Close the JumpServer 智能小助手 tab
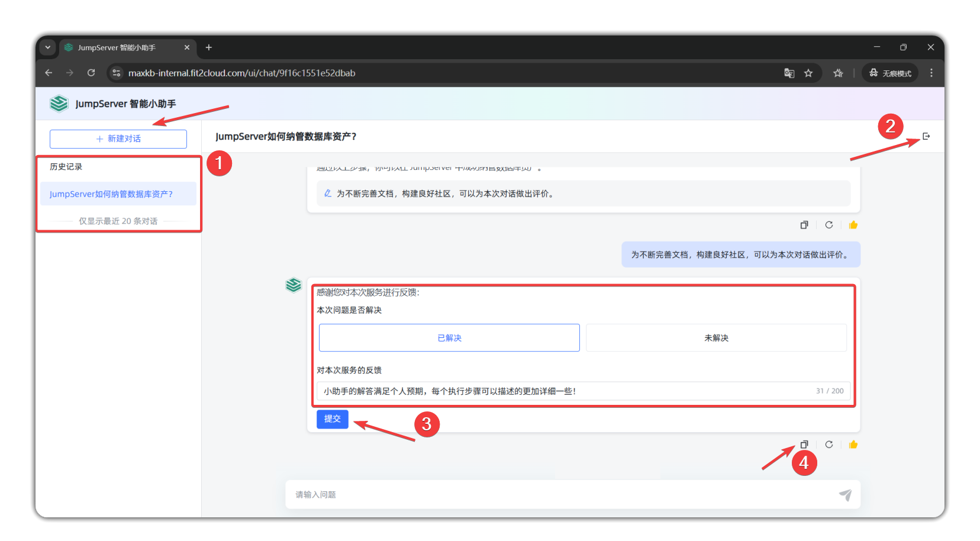Screen dimensions: 980x541 coord(187,47)
